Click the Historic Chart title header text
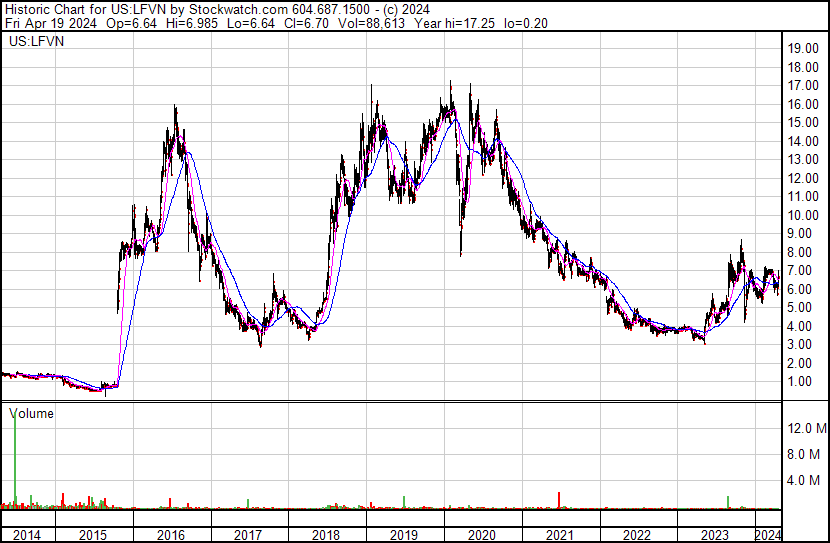This screenshot has width=830, height=543. [x=217, y=9]
